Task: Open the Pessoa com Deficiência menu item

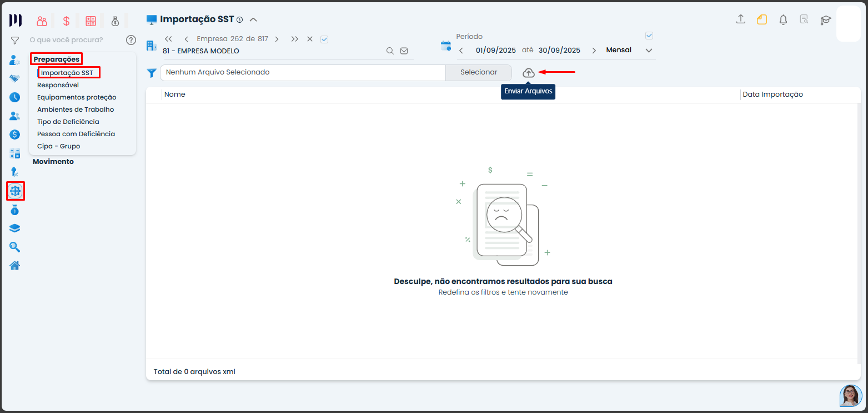Action: [x=76, y=134]
